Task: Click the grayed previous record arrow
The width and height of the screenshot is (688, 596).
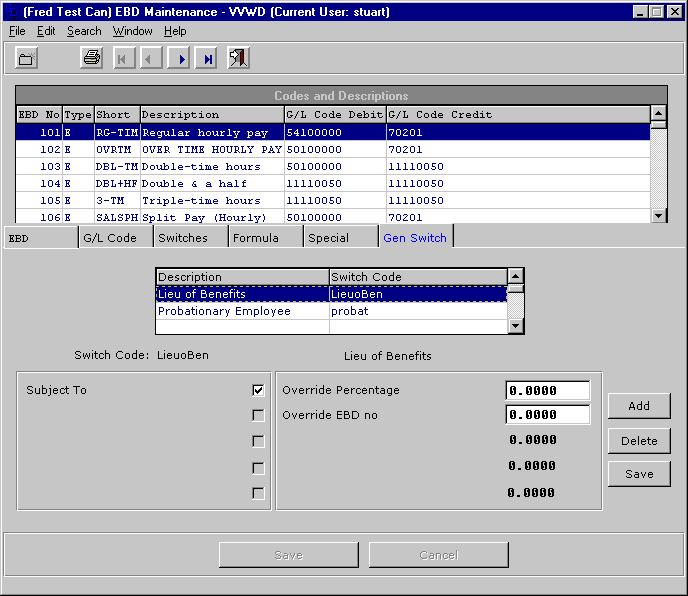Action: point(151,59)
